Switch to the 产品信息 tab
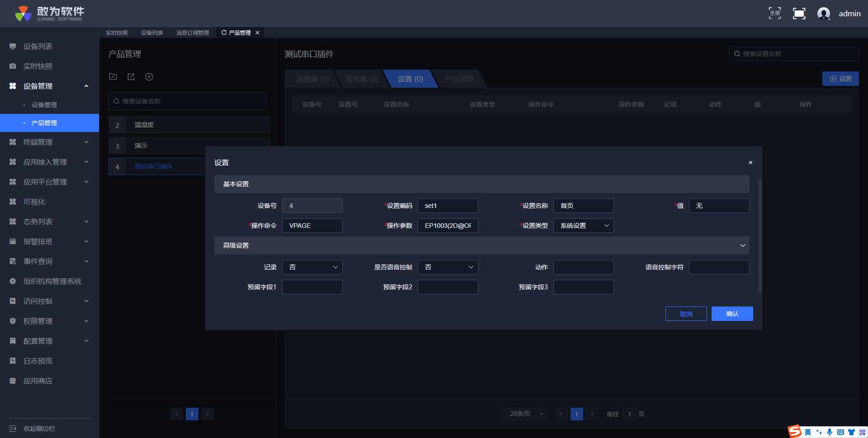 (459, 79)
